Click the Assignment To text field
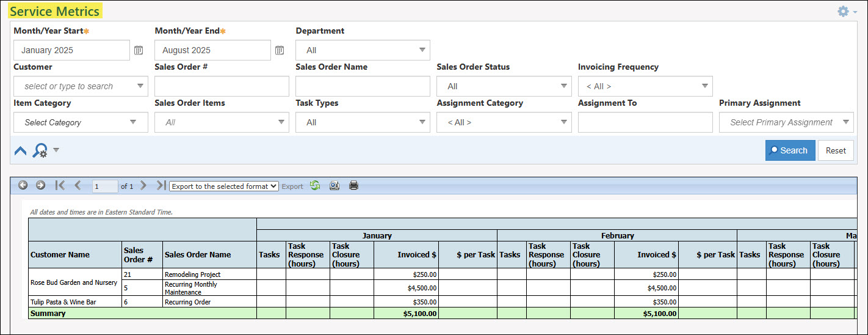 pyautogui.click(x=645, y=122)
